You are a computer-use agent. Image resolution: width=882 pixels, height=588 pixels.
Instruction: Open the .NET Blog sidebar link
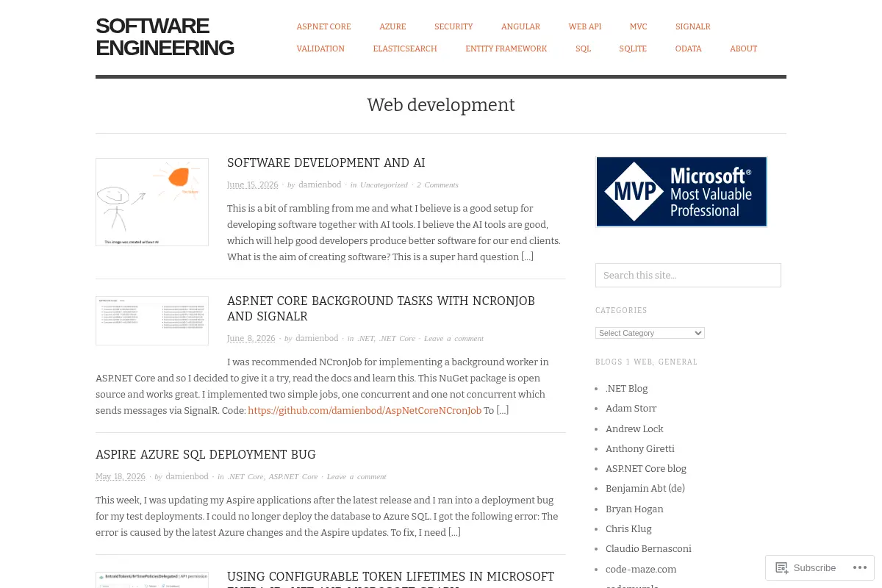click(626, 388)
